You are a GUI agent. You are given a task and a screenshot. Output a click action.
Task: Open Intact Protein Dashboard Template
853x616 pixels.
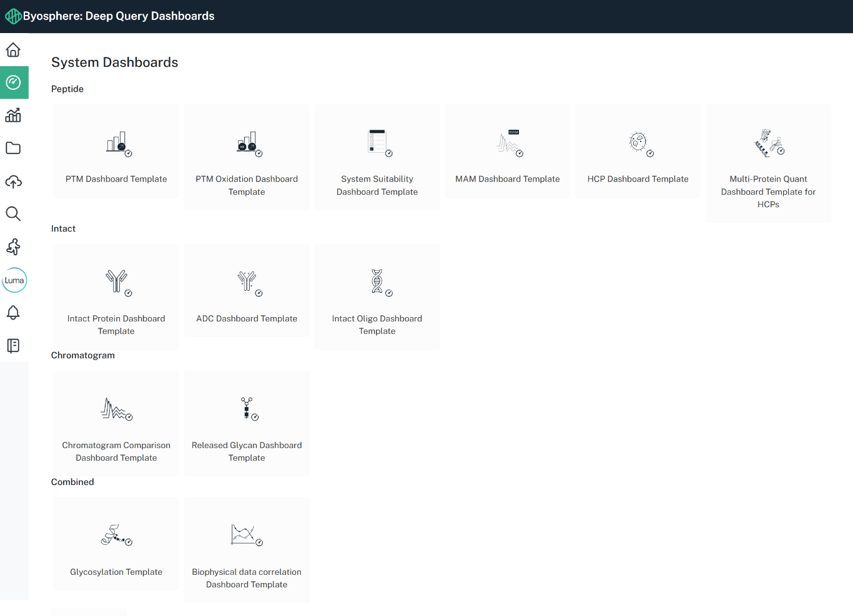116,296
